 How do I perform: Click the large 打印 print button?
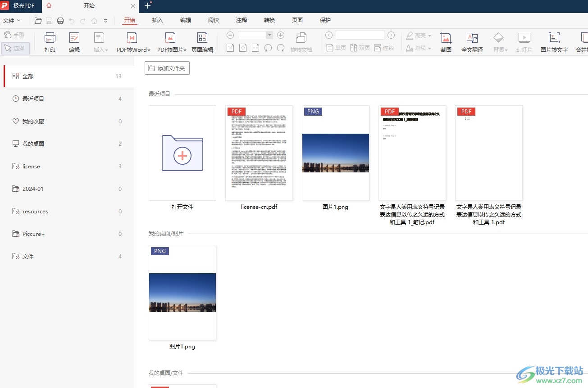[x=50, y=43]
